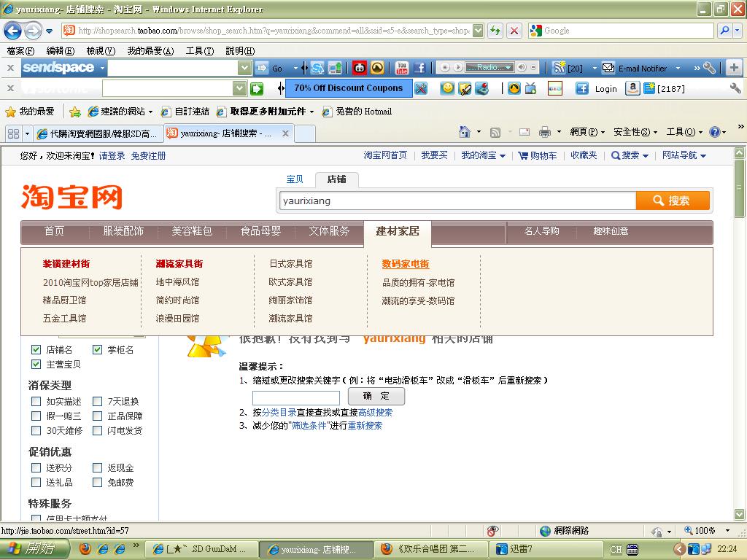The image size is (747, 560).
Task: Click the E-mail Notifier envelope icon
Action: 608,68
